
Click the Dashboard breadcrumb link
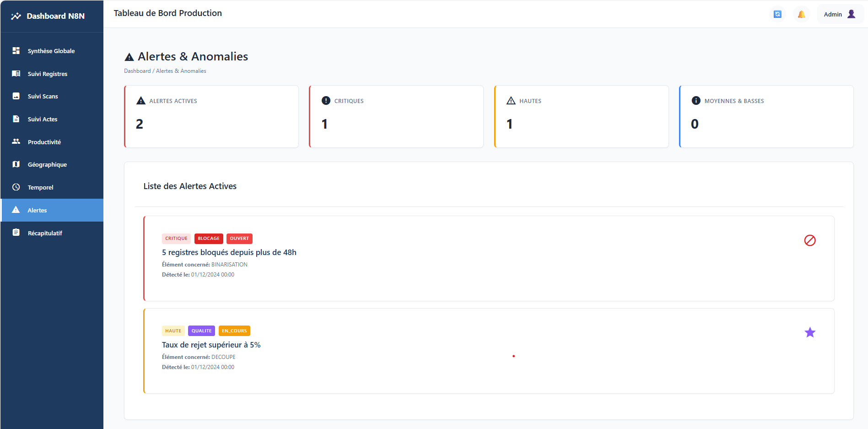pyautogui.click(x=137, y=71)
